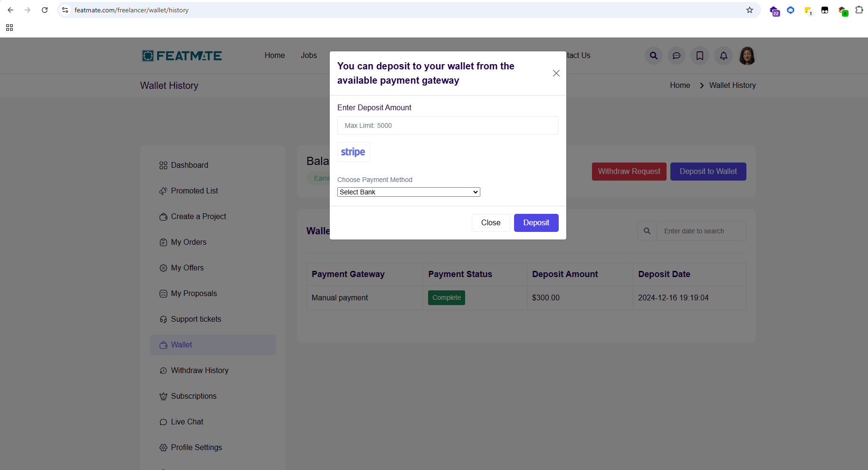The width and height of the screenshot is (868, 470).
Task: Select the Stripe payment gateway logo
Action: [x=353, y=152]
